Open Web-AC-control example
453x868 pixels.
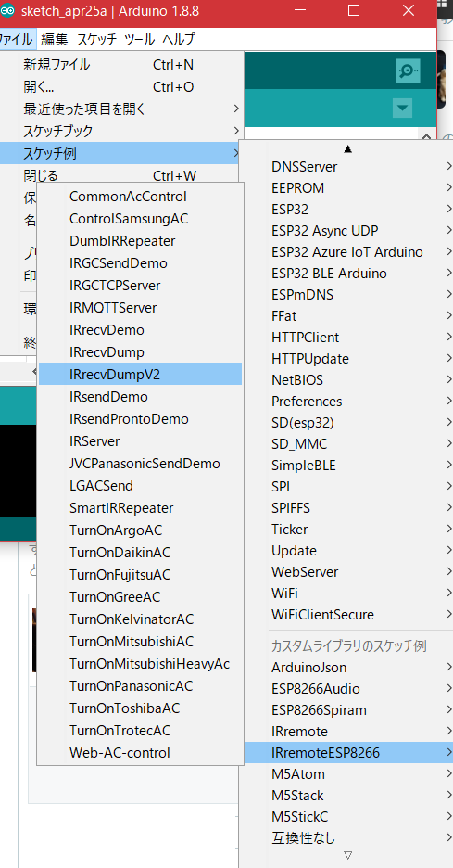(140, 752)
